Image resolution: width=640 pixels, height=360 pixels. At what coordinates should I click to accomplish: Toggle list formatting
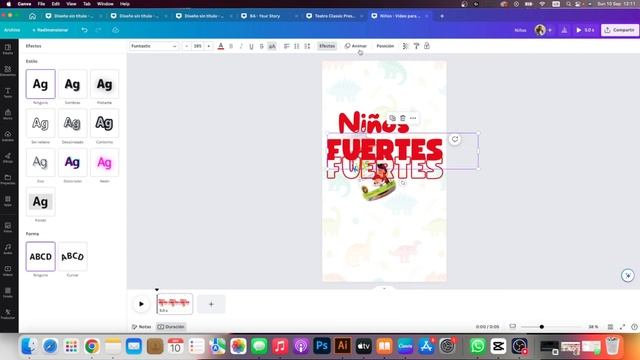[x=297, y=46]
